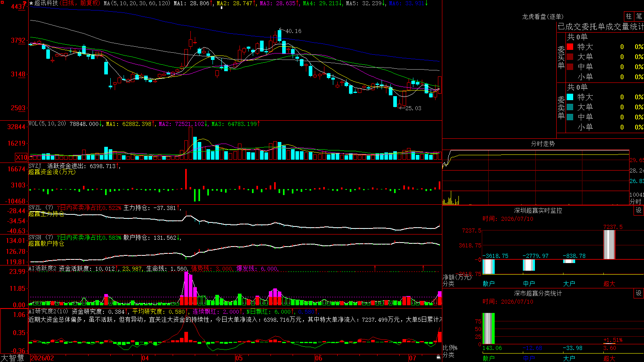Click the star icon before 超讯科技
Screen dimensions: 644x362
pyautogui.click(x=31, y=3)
